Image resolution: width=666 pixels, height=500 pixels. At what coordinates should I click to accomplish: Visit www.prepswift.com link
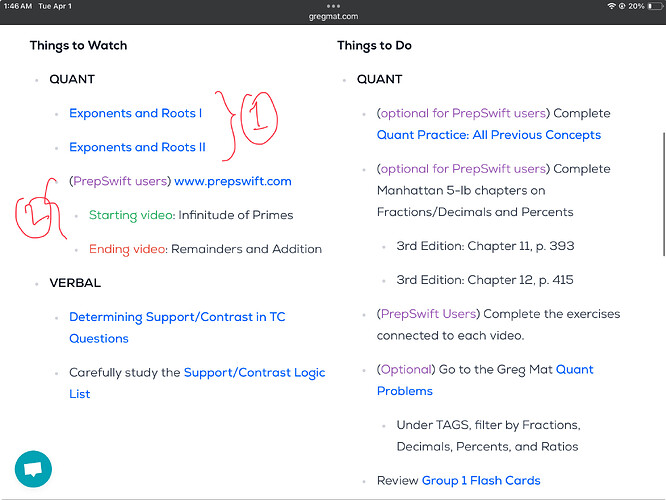coord(233,181)
